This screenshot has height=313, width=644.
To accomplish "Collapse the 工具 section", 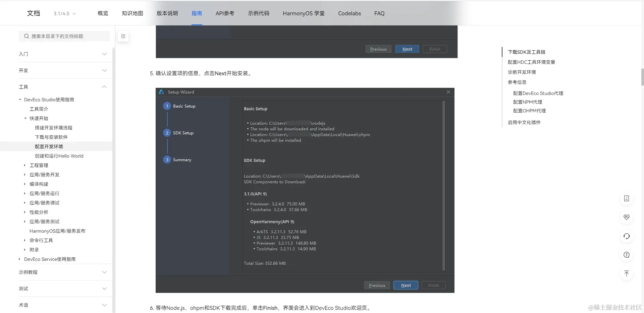I will tap(63, 87).
